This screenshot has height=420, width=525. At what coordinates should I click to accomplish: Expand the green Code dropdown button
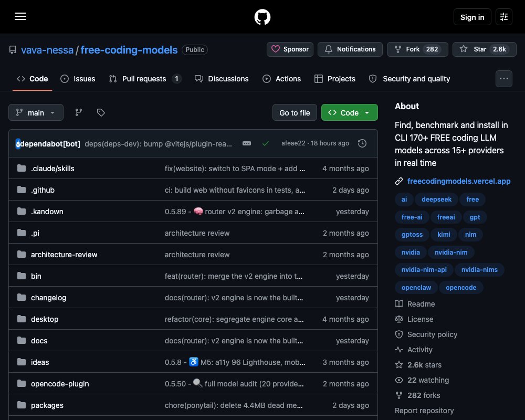point(349,112)
